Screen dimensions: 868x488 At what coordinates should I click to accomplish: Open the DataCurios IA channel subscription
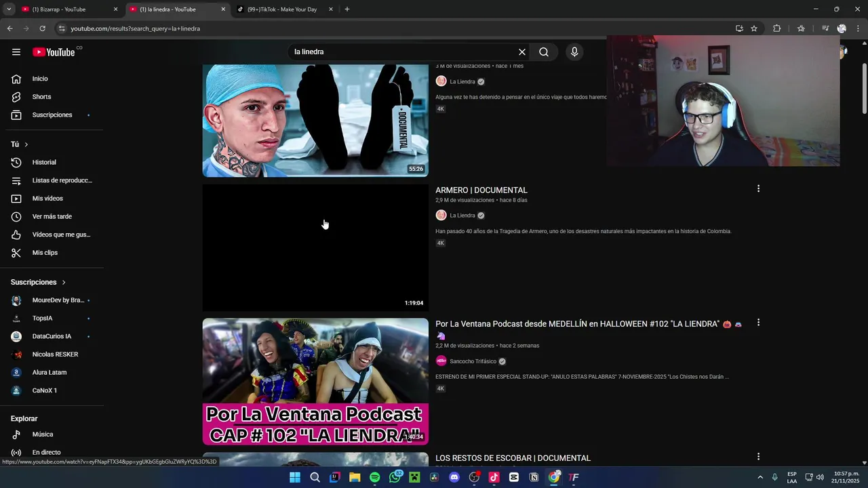pyautogui.click(x=52, y=336)
